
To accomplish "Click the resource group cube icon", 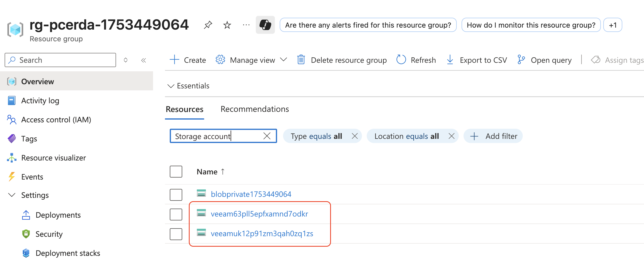I will (15, 30).
